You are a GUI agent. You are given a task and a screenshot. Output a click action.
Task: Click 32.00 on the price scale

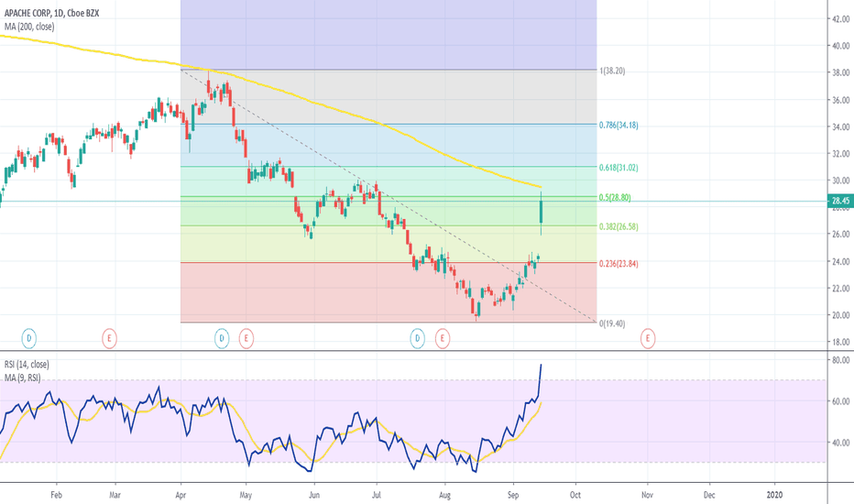tap(841, 154)
